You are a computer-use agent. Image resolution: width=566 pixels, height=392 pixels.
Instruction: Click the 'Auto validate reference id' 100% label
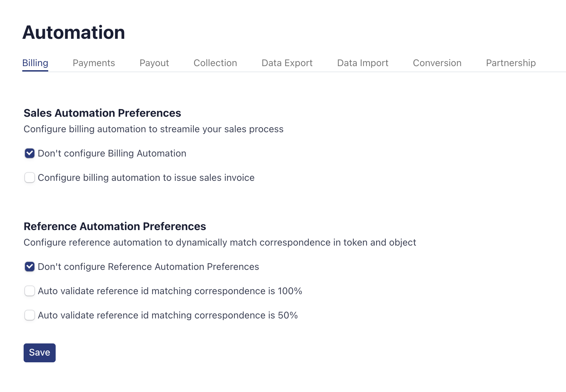170,291
